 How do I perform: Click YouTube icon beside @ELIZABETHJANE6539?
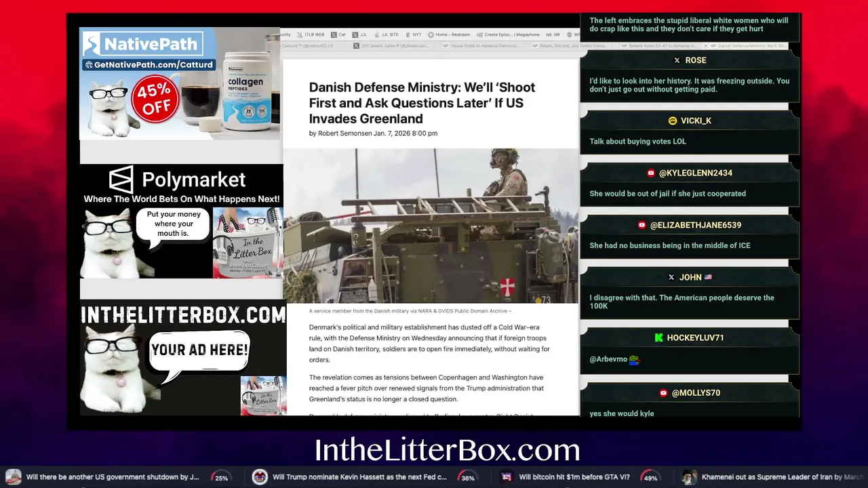pyautogui.click(x=642, y=225)
